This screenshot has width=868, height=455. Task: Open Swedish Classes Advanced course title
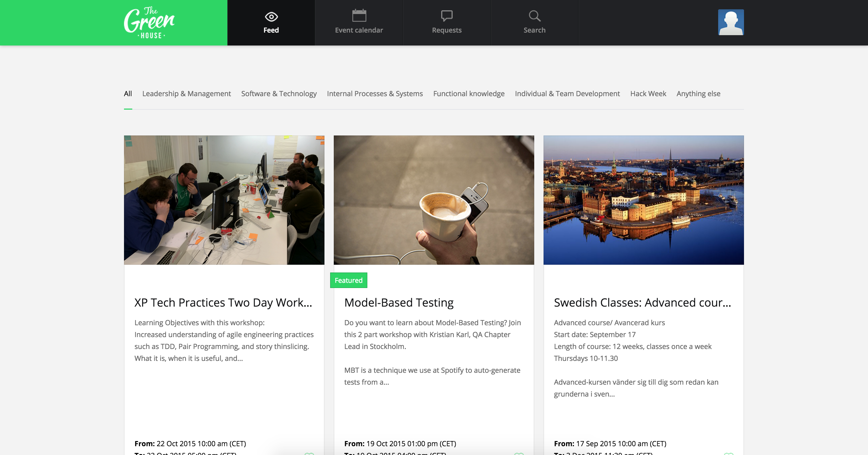pos(642,302)
